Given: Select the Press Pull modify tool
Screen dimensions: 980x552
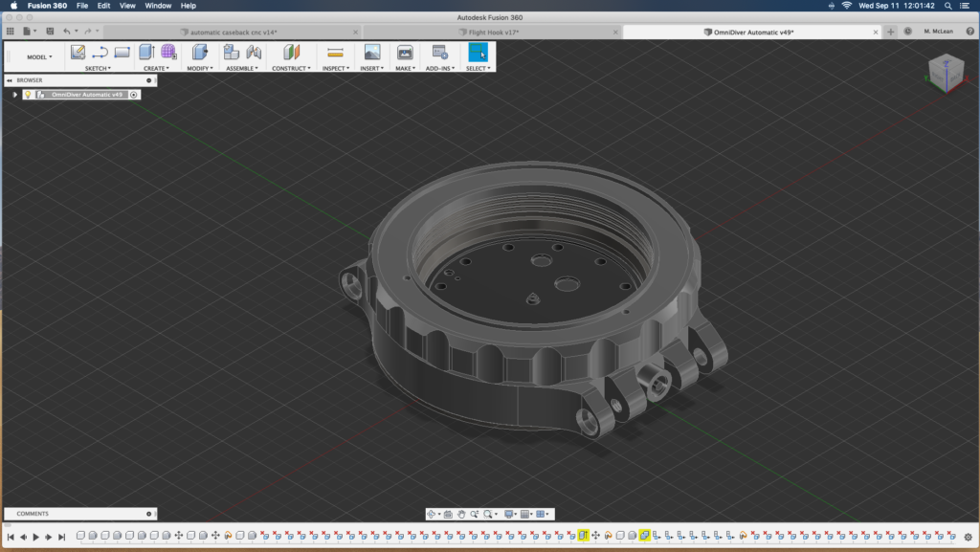Looking at the screenshot, I should pos(200,52).
